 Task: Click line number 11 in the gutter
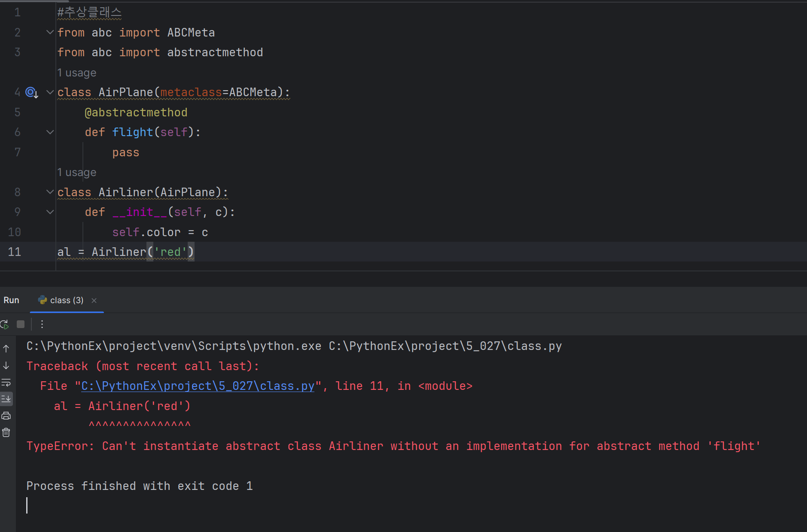coord(14,252)
